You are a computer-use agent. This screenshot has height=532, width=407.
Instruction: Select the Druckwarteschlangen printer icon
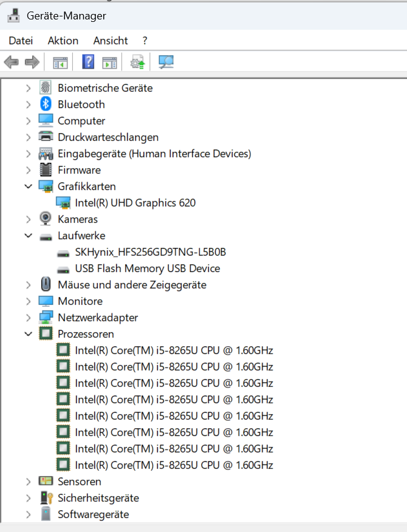click(46, 137)
